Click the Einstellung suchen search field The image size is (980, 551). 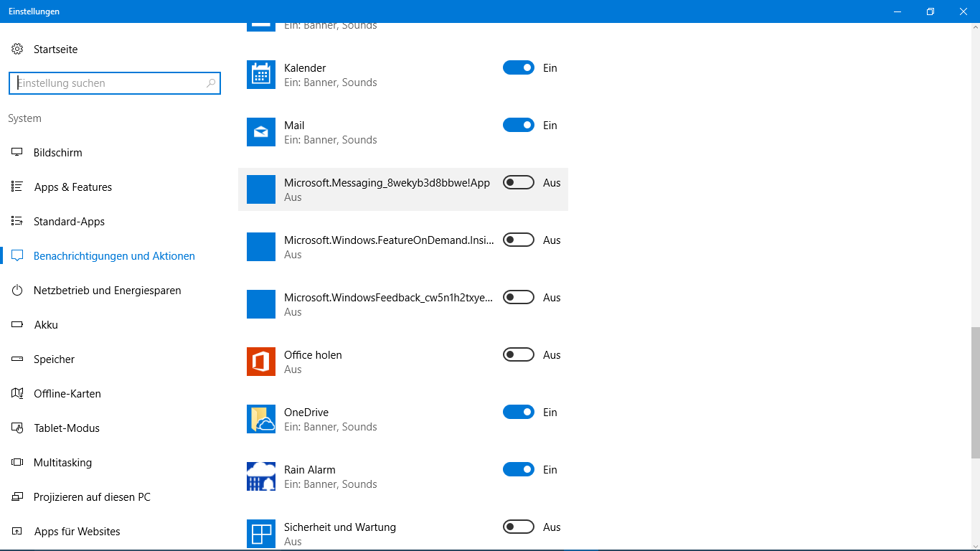point(115,83)
